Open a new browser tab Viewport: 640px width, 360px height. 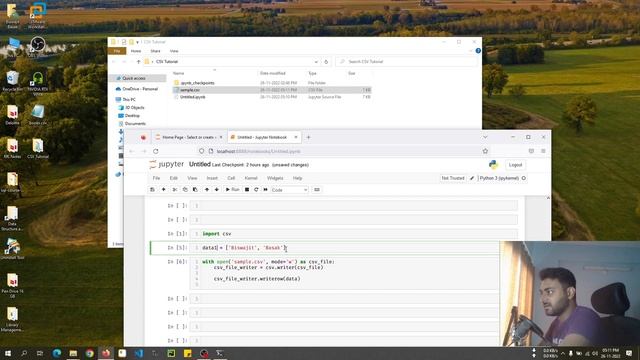point(309,137)
